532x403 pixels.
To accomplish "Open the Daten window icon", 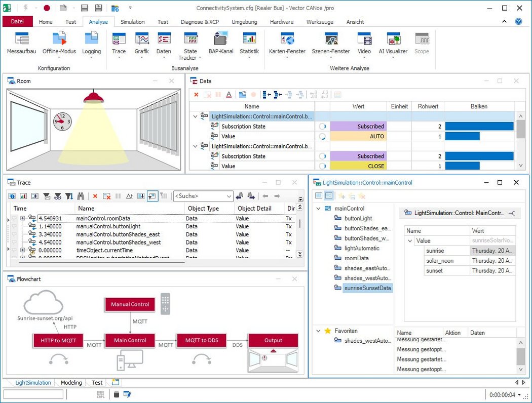I will click(x=164, y=44).
